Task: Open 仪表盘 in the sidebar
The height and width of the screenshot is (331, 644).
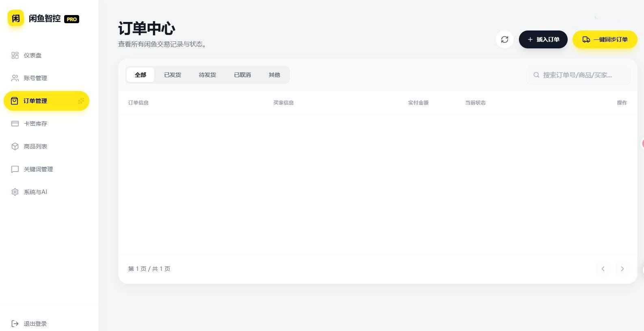Action: 46,55
